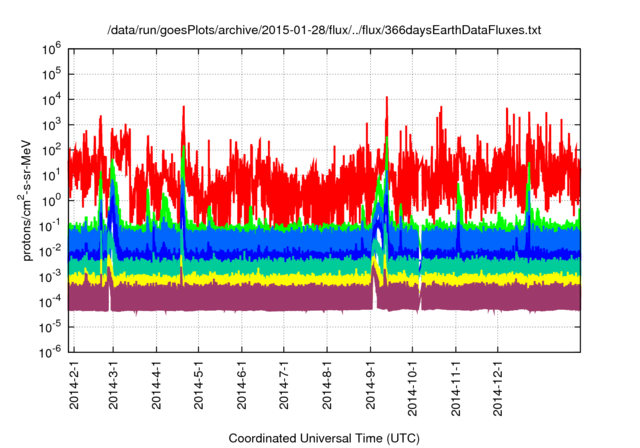
Task: Click the 10^-6 y-axis tick label
Action: 50,352
